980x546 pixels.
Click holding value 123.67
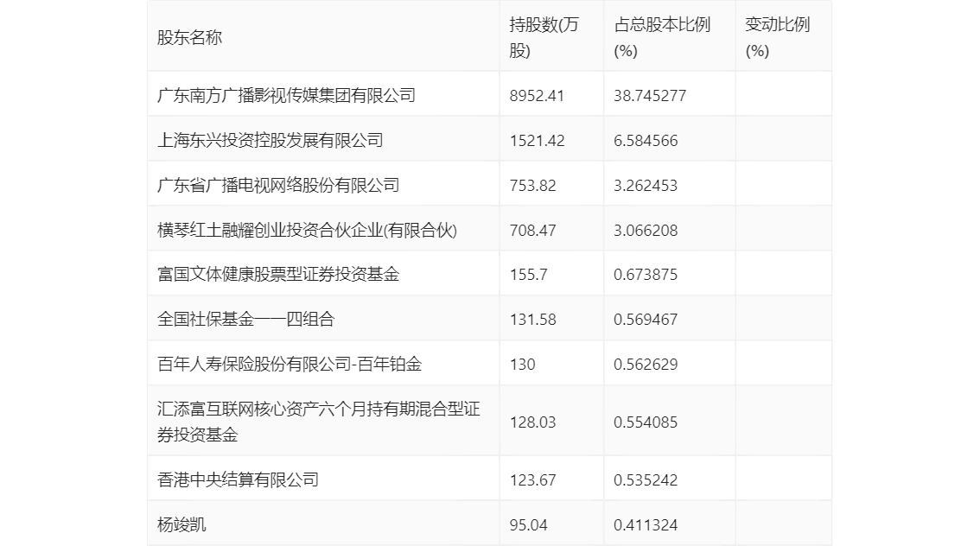tap(532, 480)
